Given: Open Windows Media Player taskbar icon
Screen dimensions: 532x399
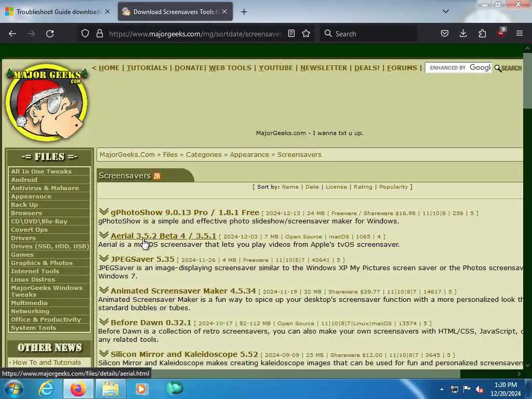Looking at the screenshot, I should 141,389.
